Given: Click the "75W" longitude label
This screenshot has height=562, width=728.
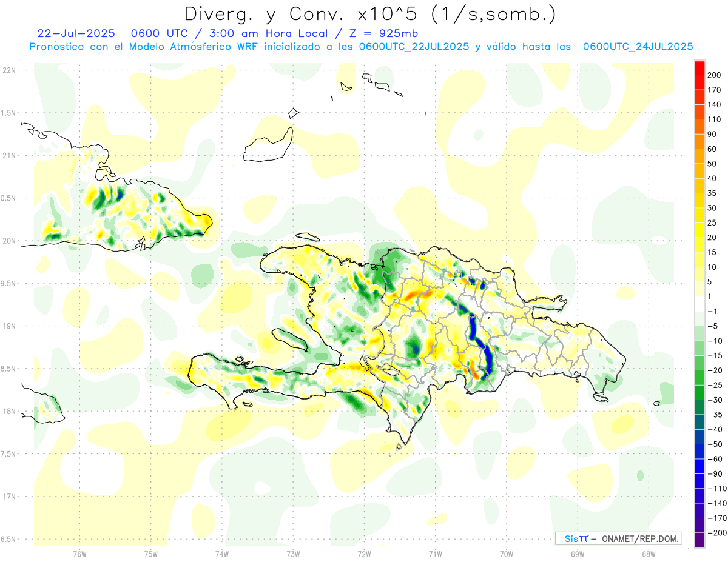Looking at the screenshot, I should click(151, 554).
